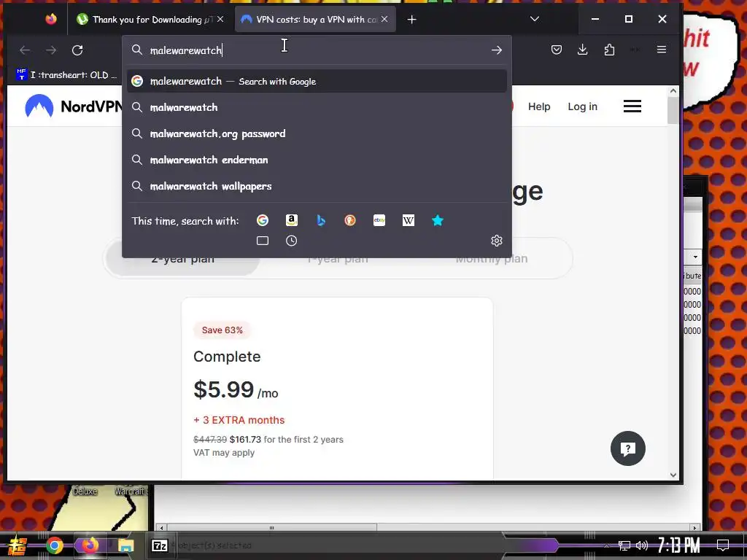Click the Start button on the taskbar
This screenshot has height=560, width=747.
pyautogui.click(x=18, y=546)
